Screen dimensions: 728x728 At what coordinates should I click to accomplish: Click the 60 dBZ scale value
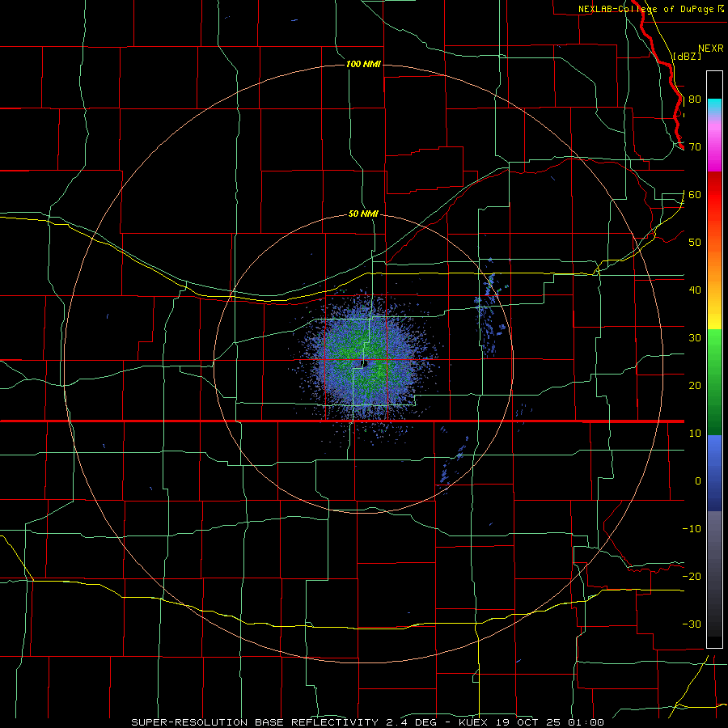click(695, 194)
